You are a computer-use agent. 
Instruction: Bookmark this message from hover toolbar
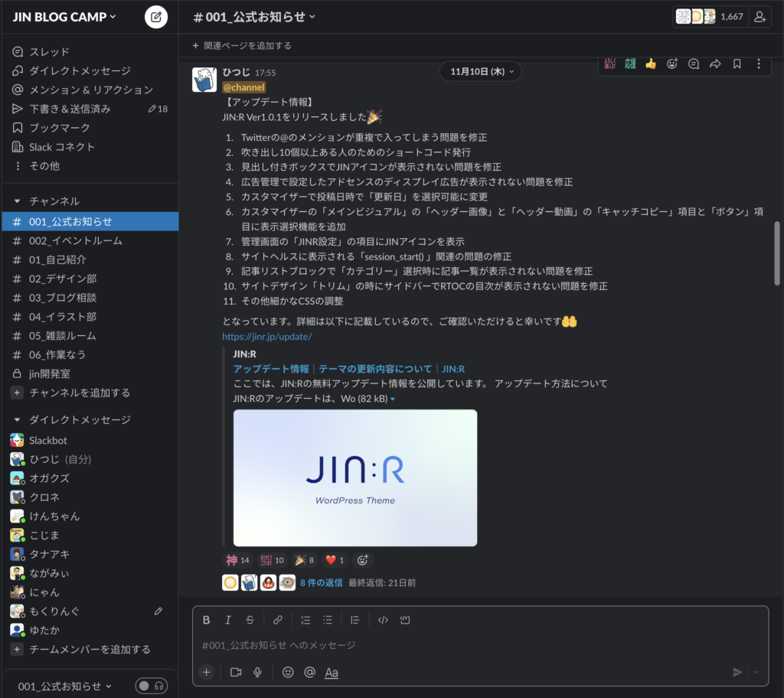[737, 64]
